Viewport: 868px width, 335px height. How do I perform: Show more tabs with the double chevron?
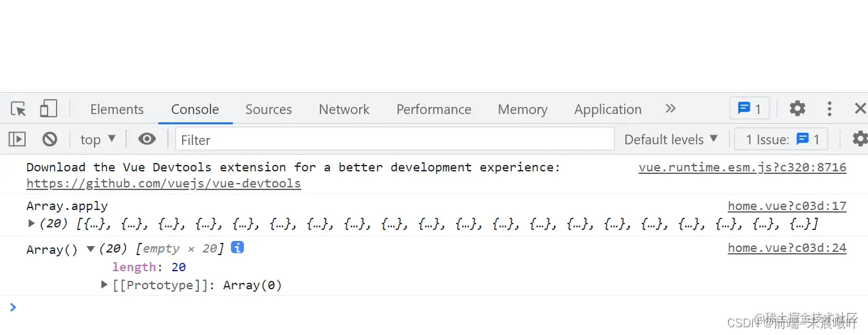[x=670, y=108]
